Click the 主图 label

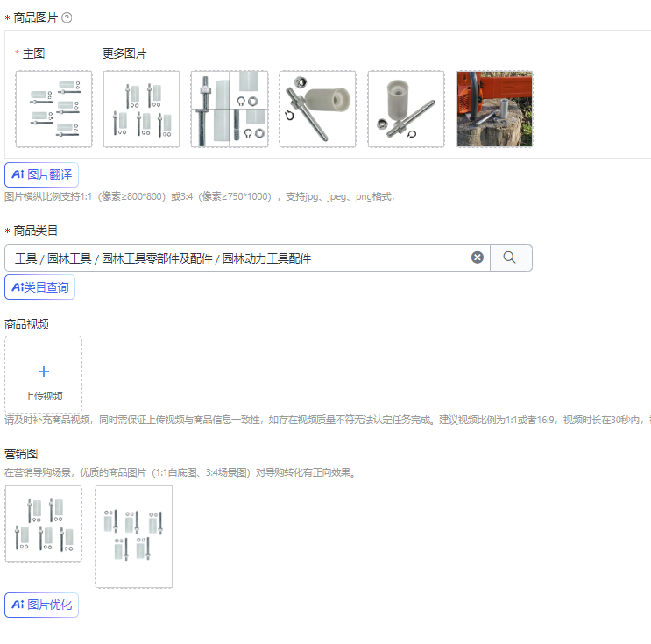point(33,53)
